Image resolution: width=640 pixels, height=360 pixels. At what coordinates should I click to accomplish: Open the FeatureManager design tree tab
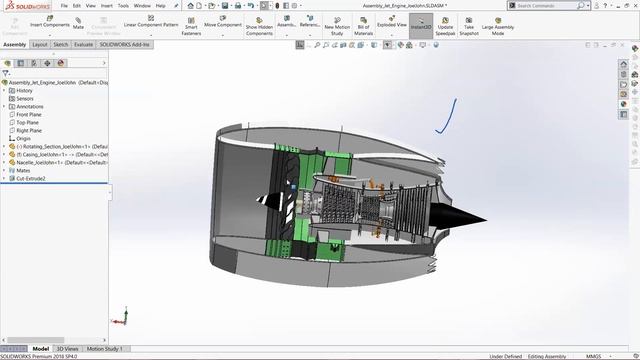[7, 63]
